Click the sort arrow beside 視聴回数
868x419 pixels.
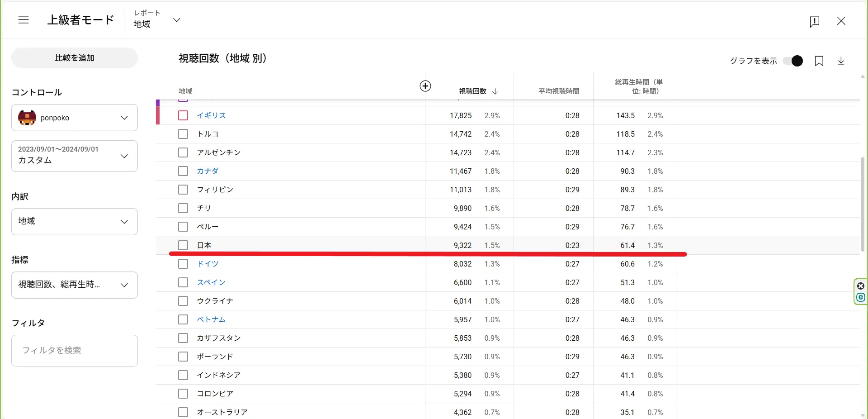495,91
